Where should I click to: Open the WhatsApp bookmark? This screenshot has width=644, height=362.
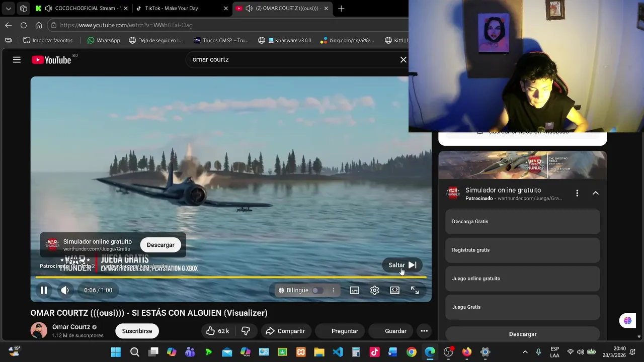(x=104, y=40)
